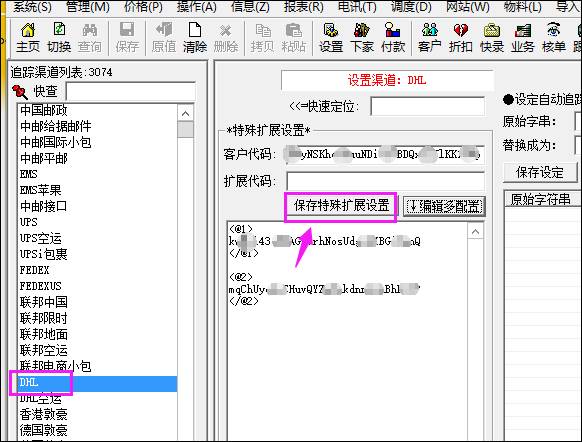Click 保存特殊扩展设置 button
The image size is (582, 442).
click(x=341, y=205)
